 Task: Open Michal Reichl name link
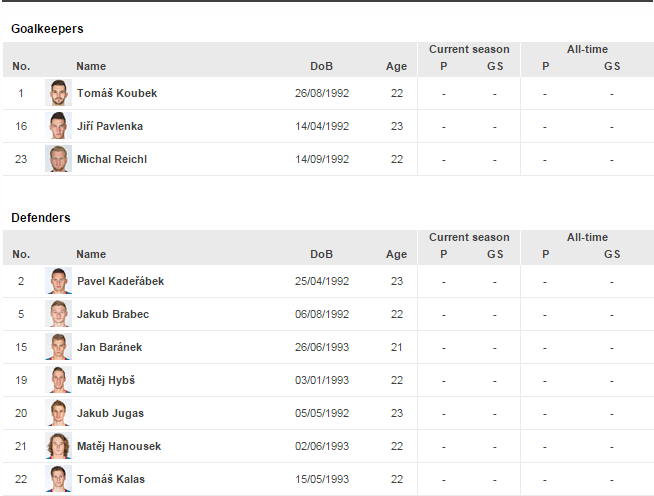click(x=111, y=159)
